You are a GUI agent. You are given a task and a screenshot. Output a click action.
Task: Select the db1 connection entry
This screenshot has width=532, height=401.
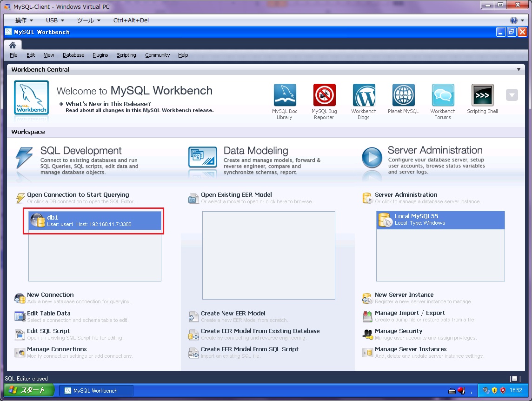(95, 221)
